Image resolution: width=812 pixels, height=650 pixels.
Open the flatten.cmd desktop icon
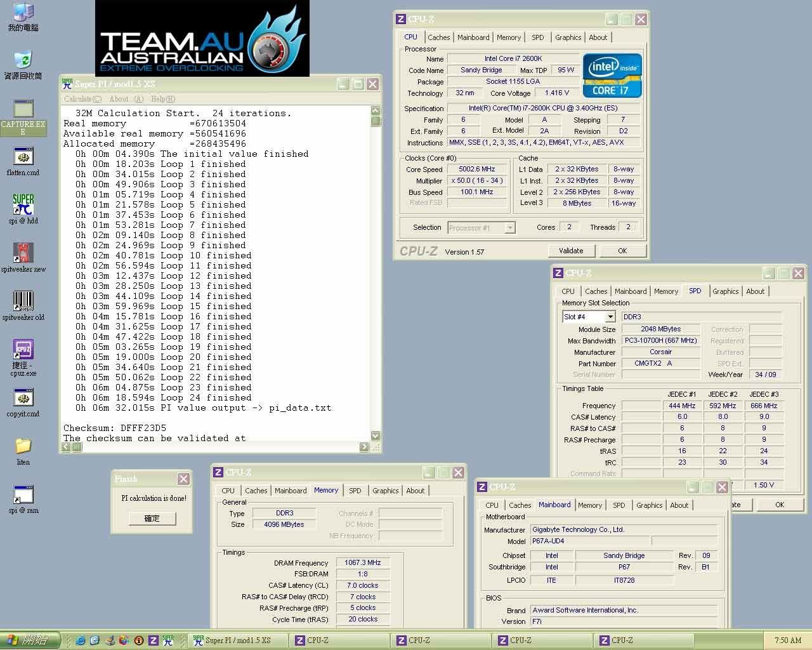tap(23, 157)
